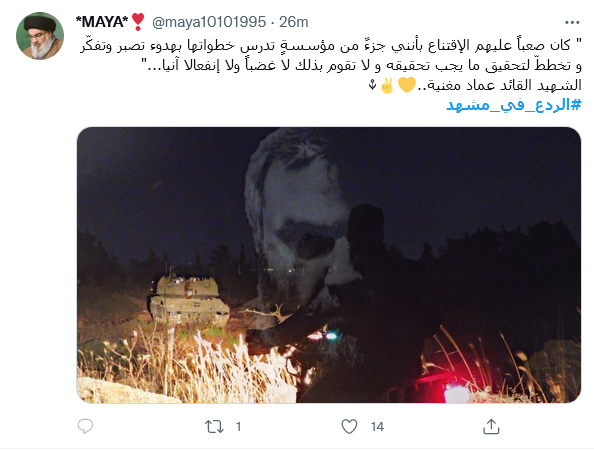Viewport: 594px width, 451px height.
Task: Click the first line of the Arabic quote
Action: coord(330,46)
